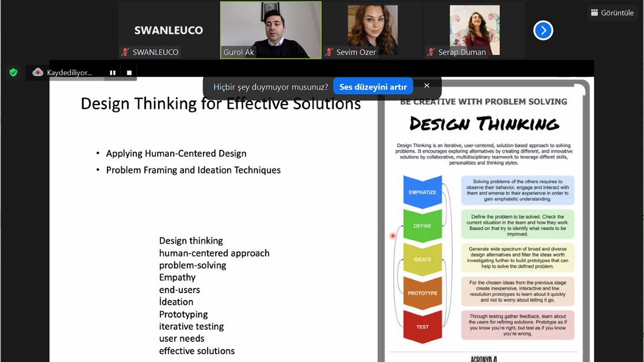Click Serap Duman's muted microphone icon

(x=431, y=52)
